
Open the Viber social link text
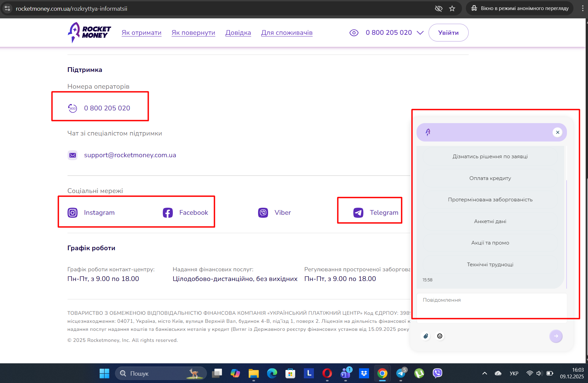point(283,213)
